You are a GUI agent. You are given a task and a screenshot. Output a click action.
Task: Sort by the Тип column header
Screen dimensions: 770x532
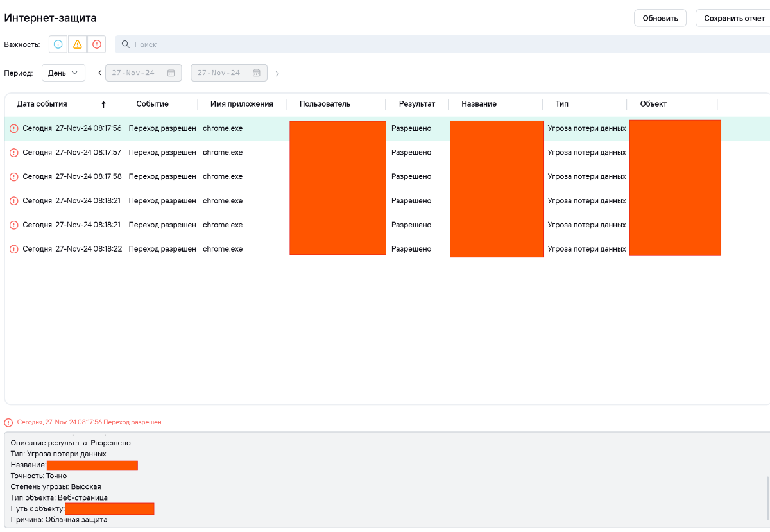pyautogui.click(x=562, y=104)
